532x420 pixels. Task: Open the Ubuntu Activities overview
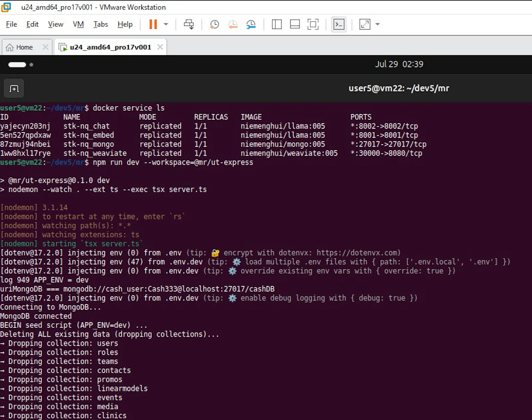[21, 65]
